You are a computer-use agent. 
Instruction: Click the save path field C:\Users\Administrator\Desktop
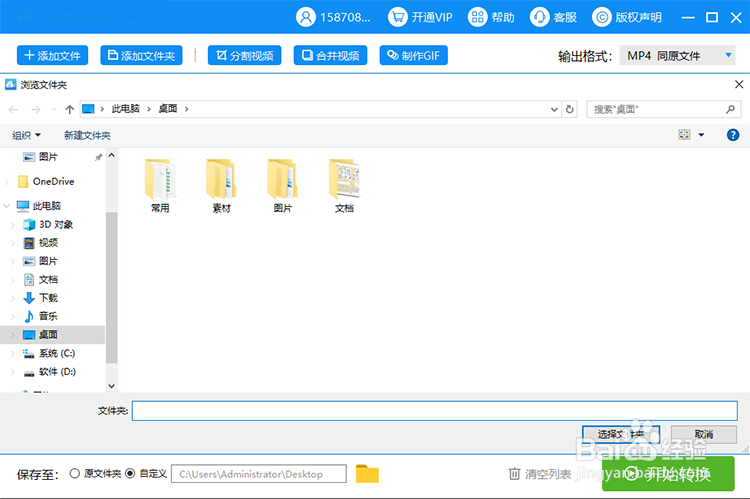tap(259, 474)
